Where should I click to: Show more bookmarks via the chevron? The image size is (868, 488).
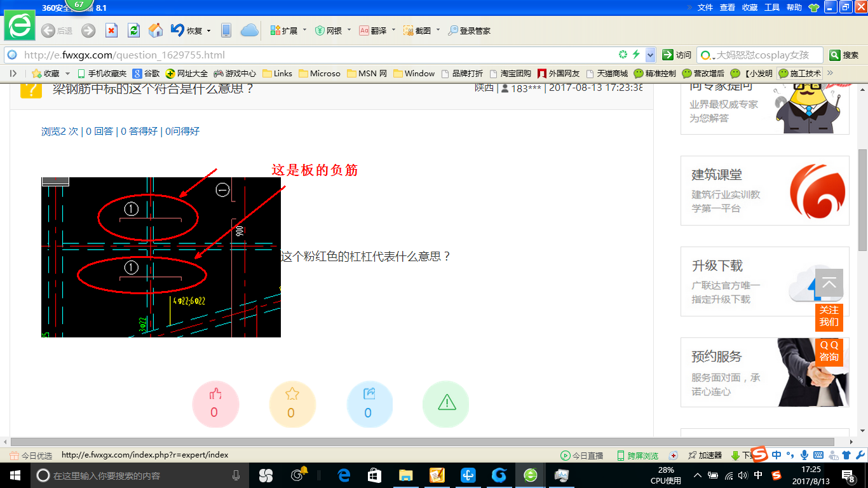[830, 73]
